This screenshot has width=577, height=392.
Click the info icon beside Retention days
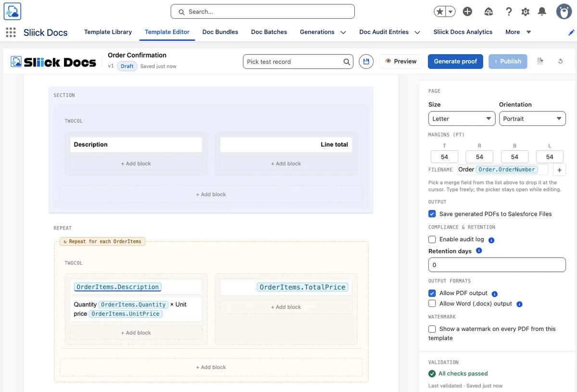(479, 251)
